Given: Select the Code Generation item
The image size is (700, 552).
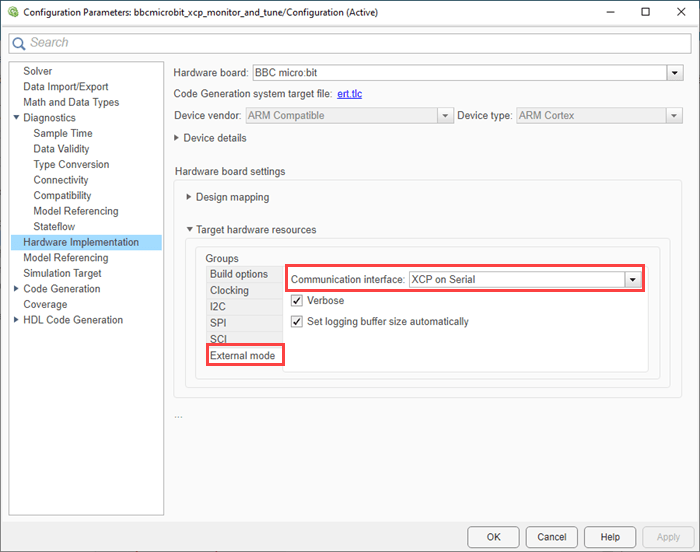Looking at the screenshot, I should (x=62, y=289).
